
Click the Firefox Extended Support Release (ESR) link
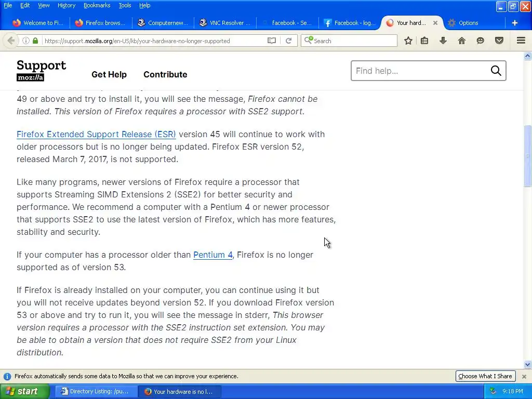point(96,135)
